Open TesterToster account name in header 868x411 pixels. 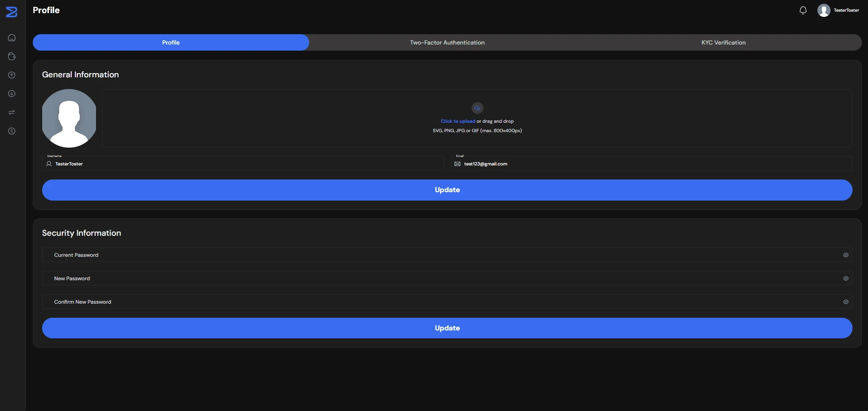[846, 10]
